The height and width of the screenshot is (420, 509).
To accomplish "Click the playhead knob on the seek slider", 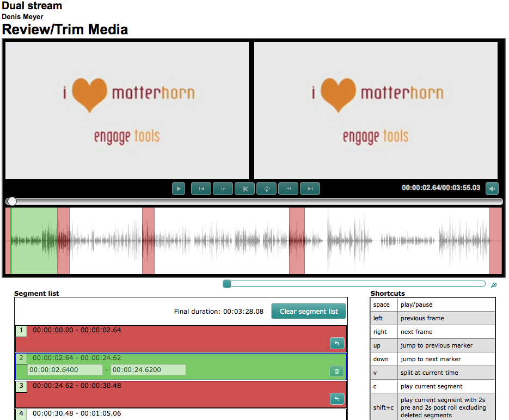I will [x=12, y=202].
